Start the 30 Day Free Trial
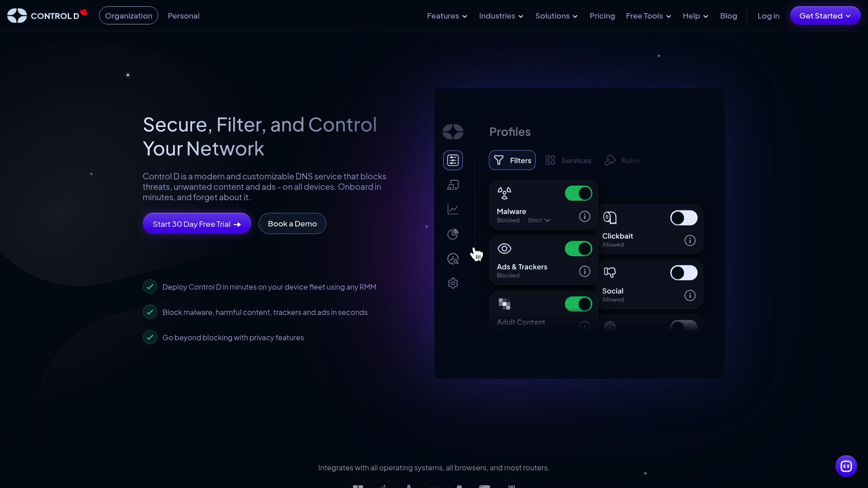 coord(197,224)
